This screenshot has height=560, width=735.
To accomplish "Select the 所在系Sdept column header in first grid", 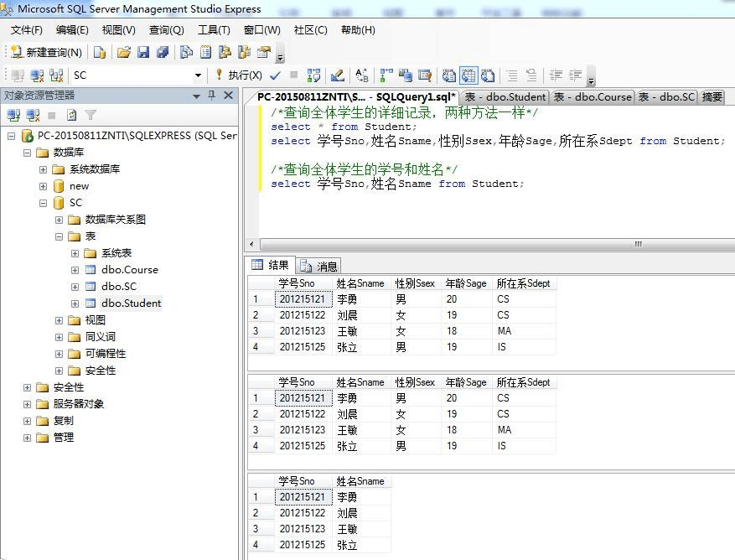I will 523,283.
